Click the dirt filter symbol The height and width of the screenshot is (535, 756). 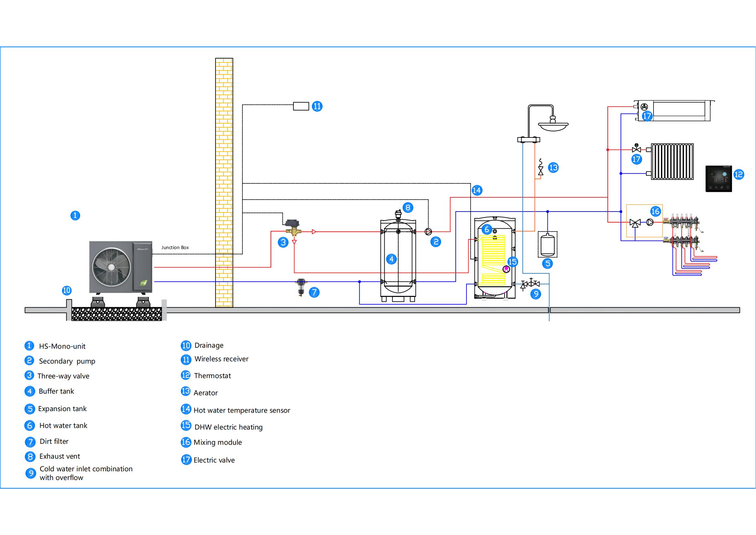pyautogui.click(x=301, y=287)
